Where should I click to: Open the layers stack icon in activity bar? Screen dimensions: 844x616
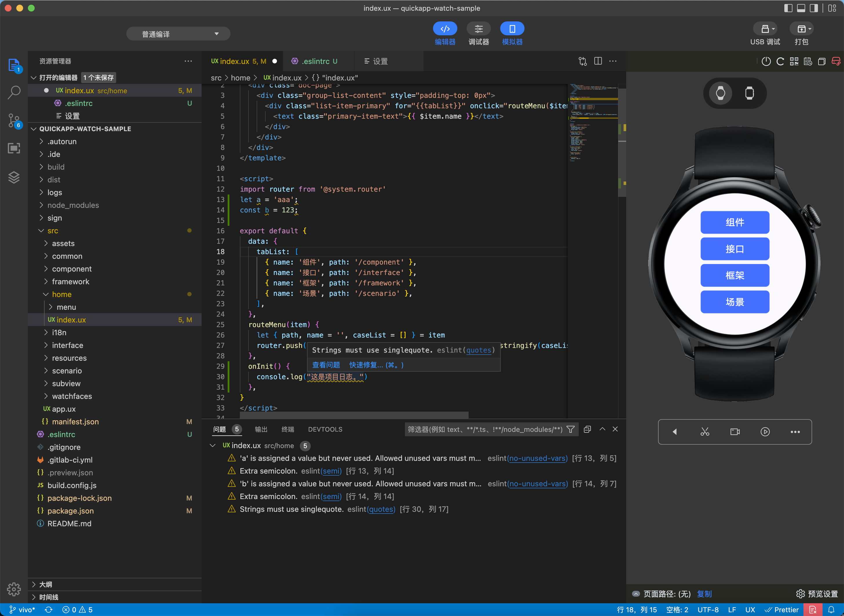14,177
